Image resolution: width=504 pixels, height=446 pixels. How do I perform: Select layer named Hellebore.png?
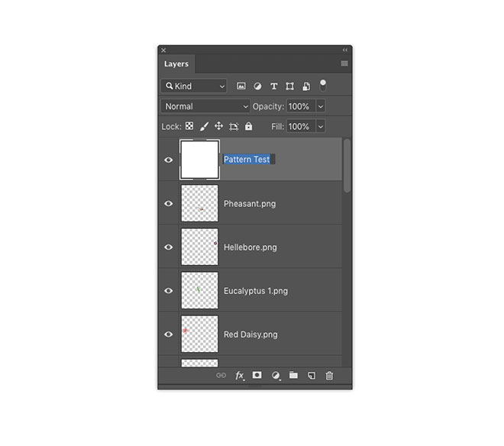(x=250, y=247)
